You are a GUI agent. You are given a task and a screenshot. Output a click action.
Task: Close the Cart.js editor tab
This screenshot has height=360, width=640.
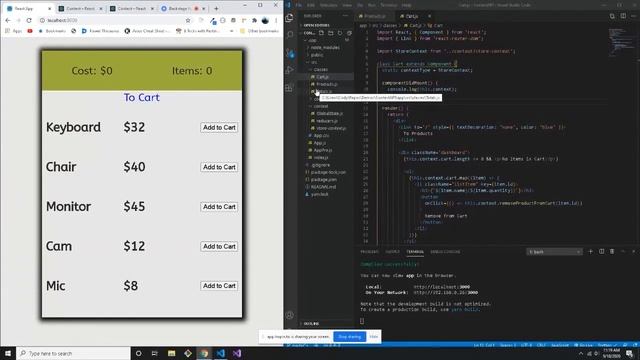429,16
